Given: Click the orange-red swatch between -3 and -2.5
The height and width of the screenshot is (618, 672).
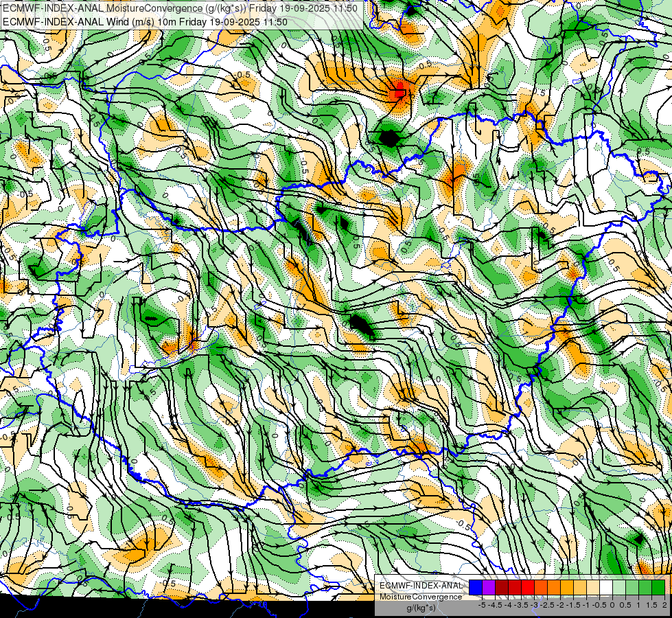Looking at the screenshot, I should [x=541, y=587].
